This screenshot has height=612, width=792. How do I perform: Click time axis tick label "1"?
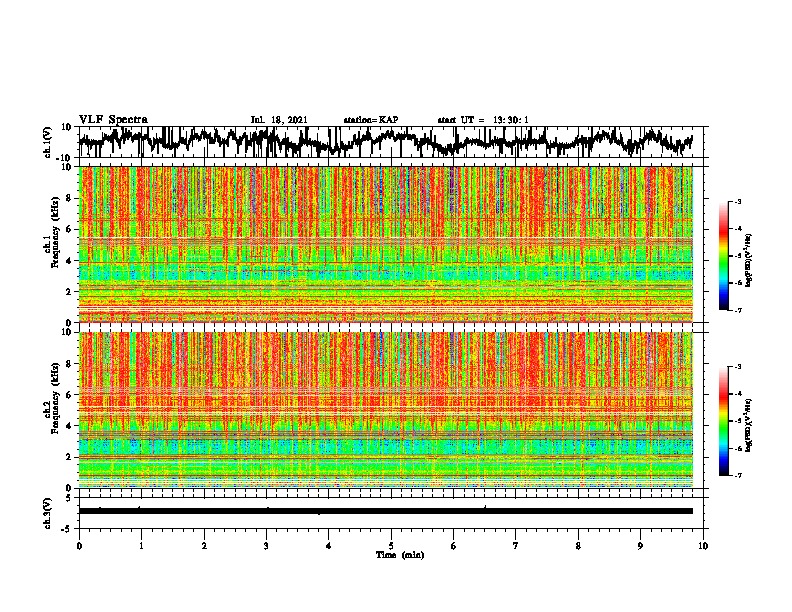click(x=141, y=546)
